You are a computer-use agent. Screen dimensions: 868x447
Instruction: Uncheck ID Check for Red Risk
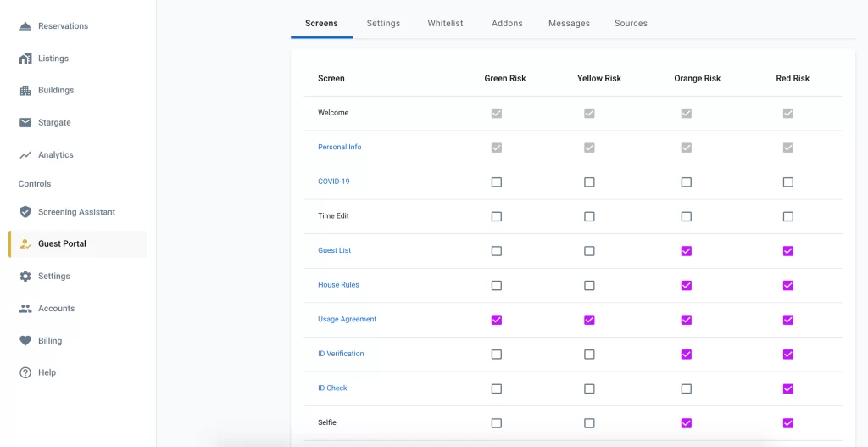coord(788,388)
